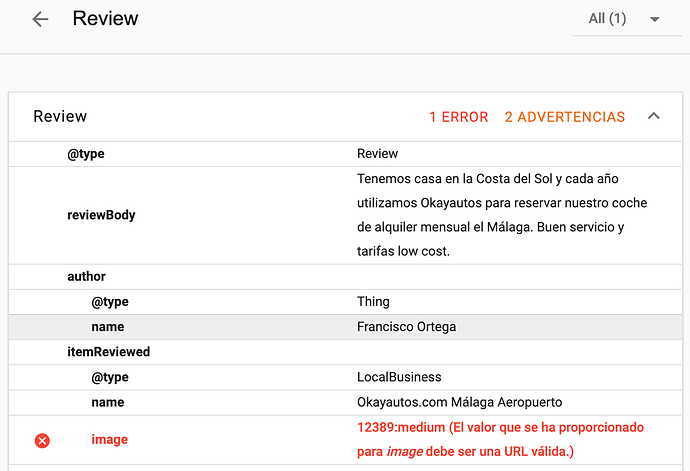Click the 2 ADVERTENCIAS label
This screenshot has width=690, height=471.
pyautogui.click(x=565, y=117)
